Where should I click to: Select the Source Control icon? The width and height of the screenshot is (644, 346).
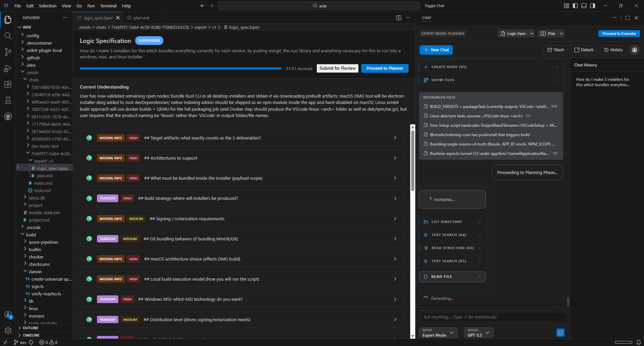point(8,52)
